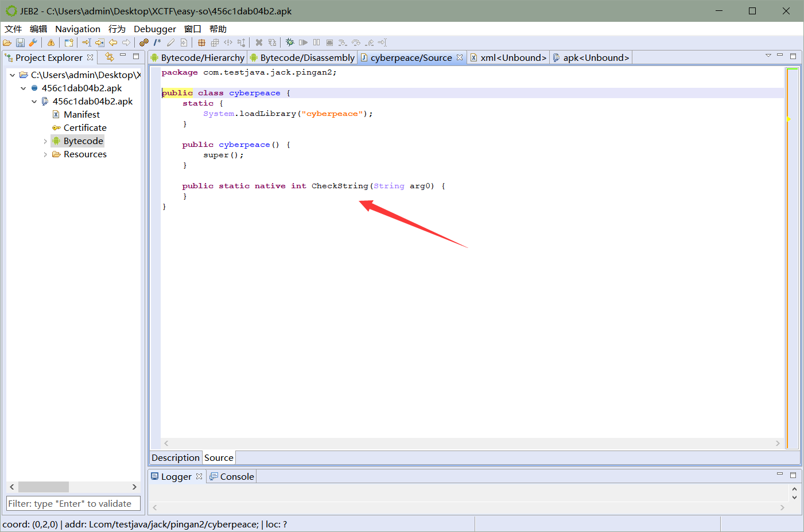Expand the Bytecode tree node

[x=45, y=141]
